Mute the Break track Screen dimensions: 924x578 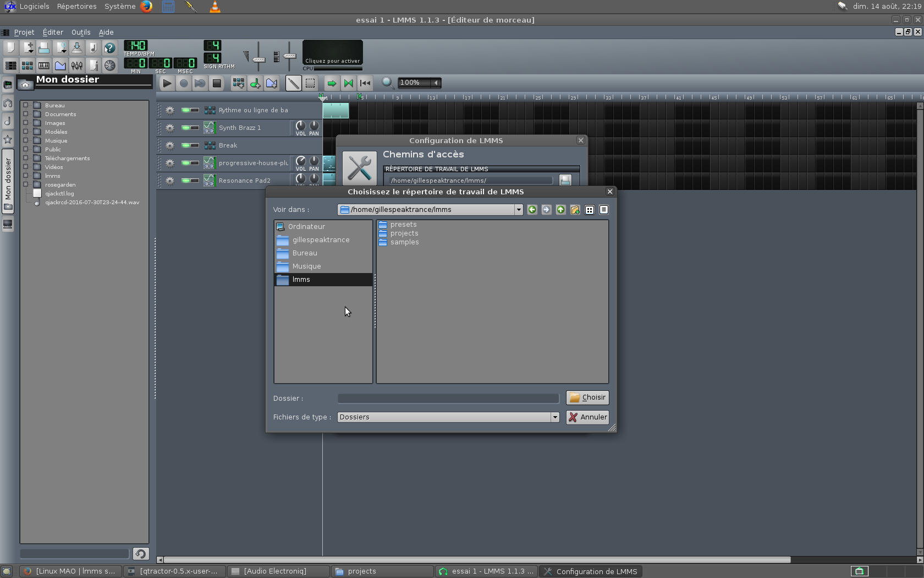point(186,145)
